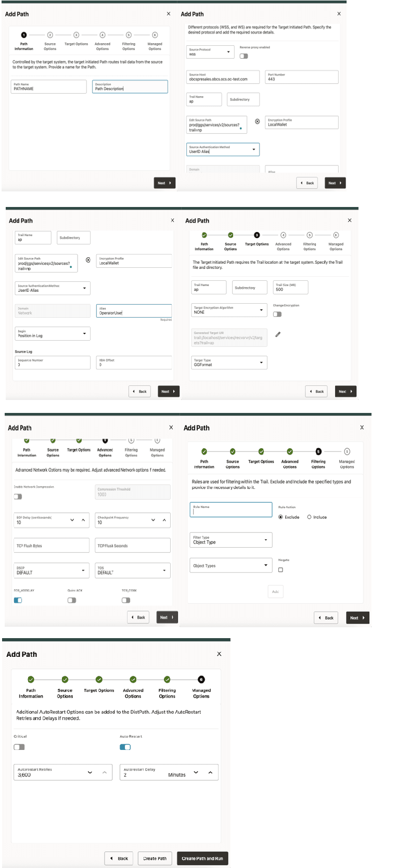The image size is (396, 868).
Task: Click filled step circle 6 above Managed Options
Action: coord(201,679)
